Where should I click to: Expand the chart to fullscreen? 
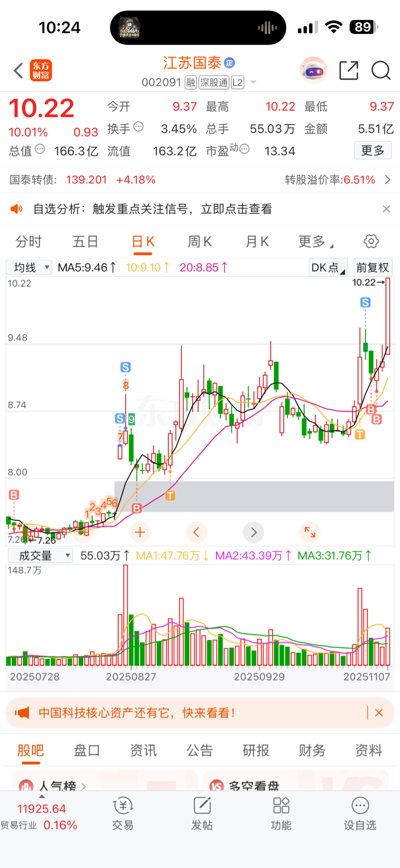[x=310, y=532]
